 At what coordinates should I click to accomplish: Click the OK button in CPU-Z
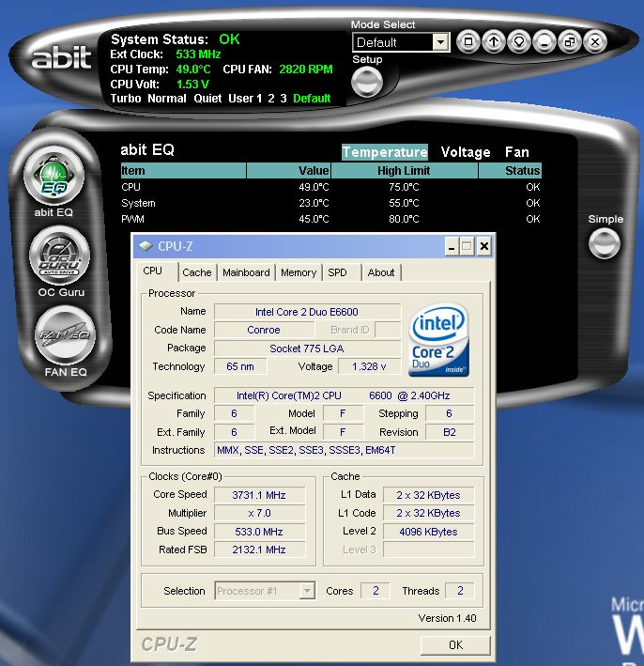click(455, 644)
